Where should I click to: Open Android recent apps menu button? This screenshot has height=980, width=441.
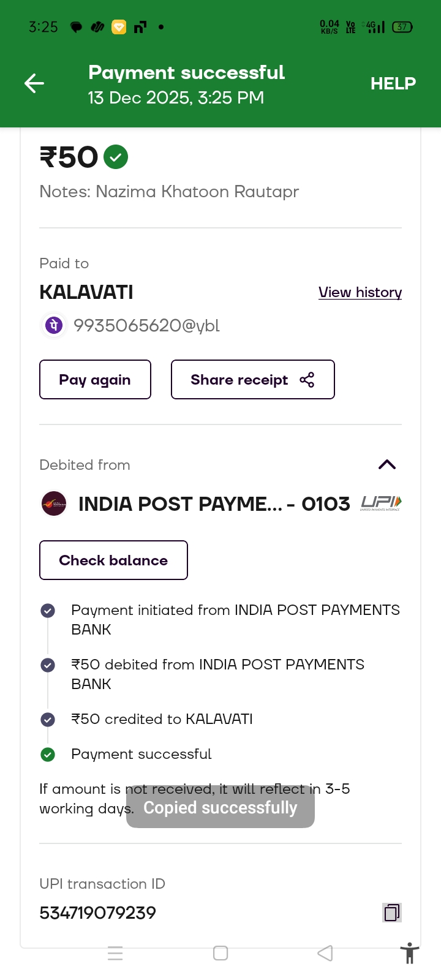(x=115, y=953)
